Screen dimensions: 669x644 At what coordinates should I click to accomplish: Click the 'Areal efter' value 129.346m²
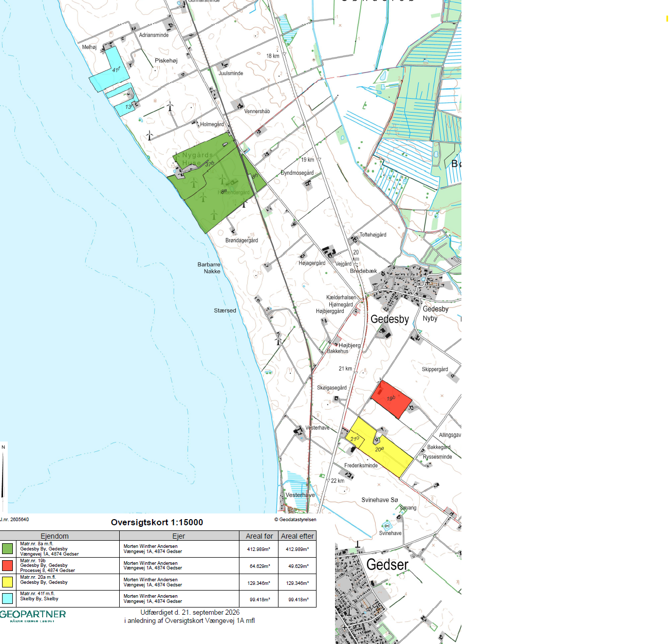point(298,583)
